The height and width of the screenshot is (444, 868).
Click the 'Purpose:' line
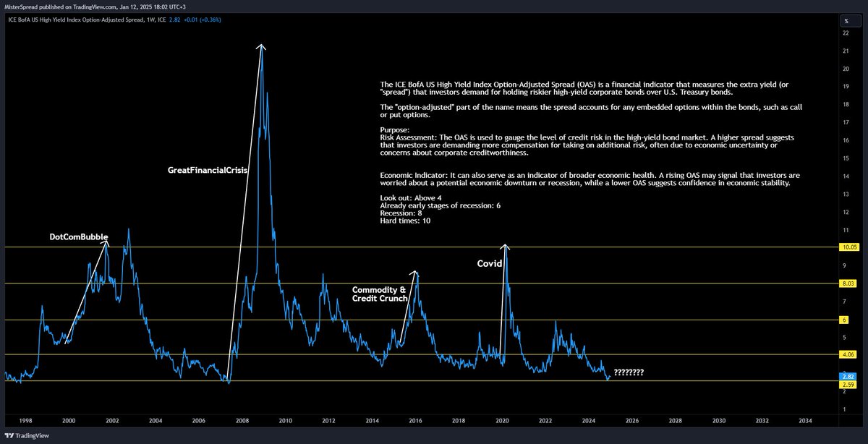pyautogui.click(x=393, y=129)
